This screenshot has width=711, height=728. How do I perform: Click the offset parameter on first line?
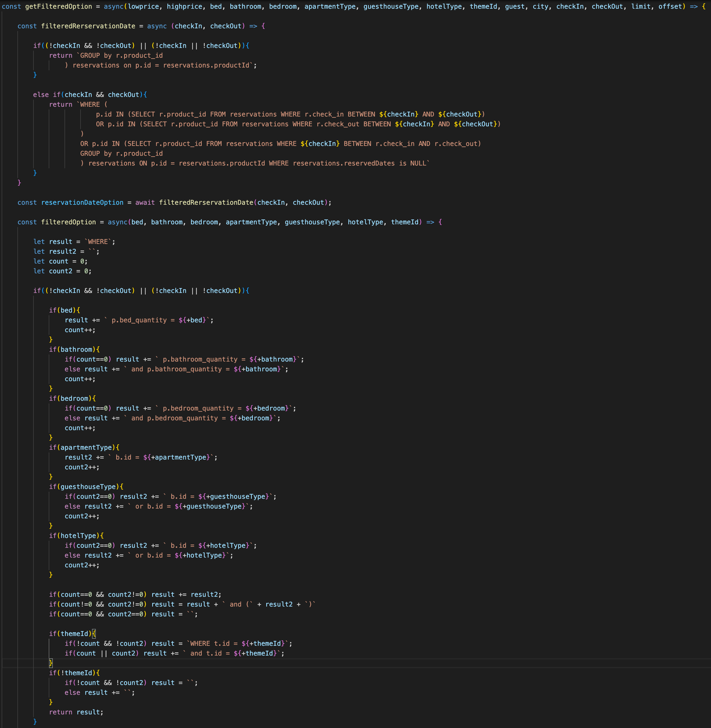(670, 6)
